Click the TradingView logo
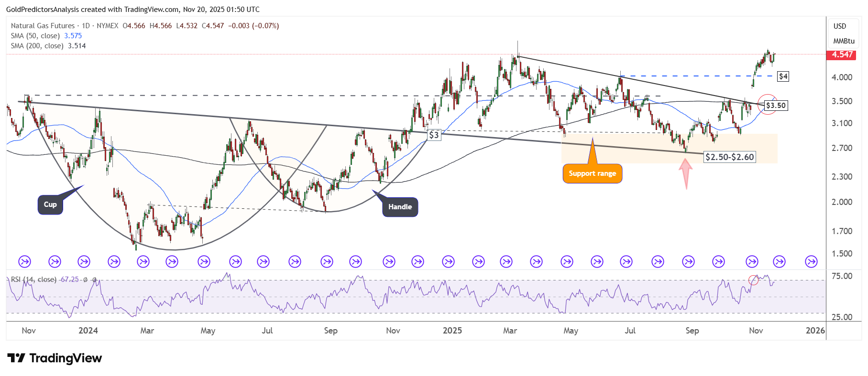This screenshot has height=376, width=868. click(x=55, y=358)
